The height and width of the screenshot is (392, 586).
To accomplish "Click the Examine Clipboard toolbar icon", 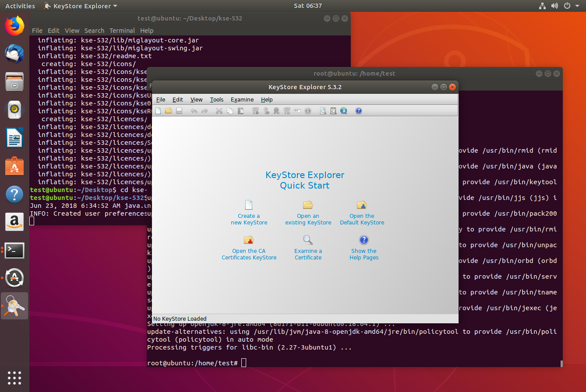I will [x=333, y=111].
